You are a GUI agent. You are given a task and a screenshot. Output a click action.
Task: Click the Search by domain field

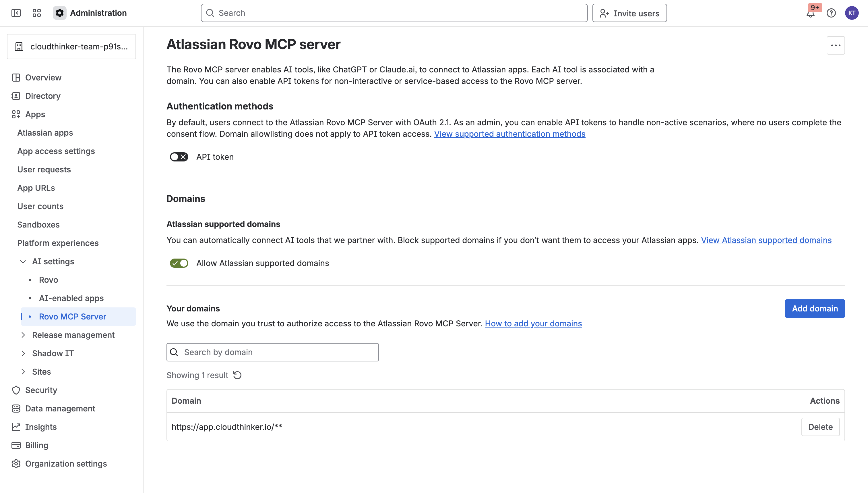coord(272,352)
